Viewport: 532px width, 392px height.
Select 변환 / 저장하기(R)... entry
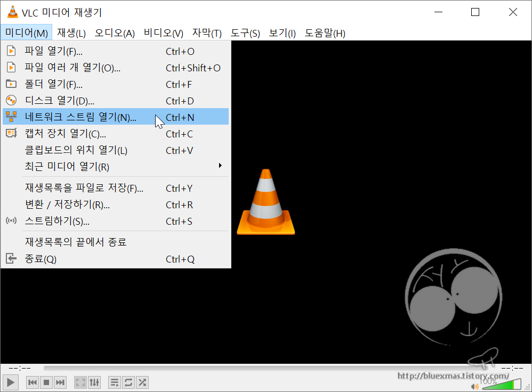[x=116, y=205]
